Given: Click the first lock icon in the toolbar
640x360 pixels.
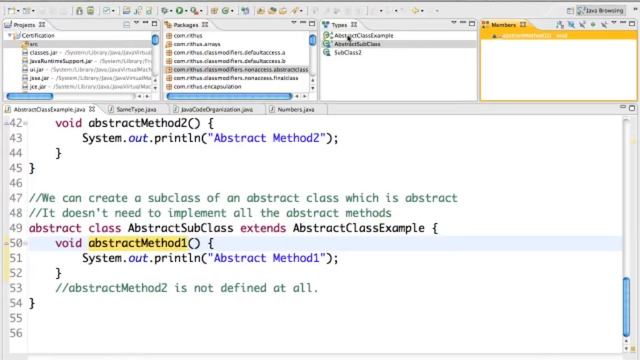Looking at the screenshot, I should point(79,11).
